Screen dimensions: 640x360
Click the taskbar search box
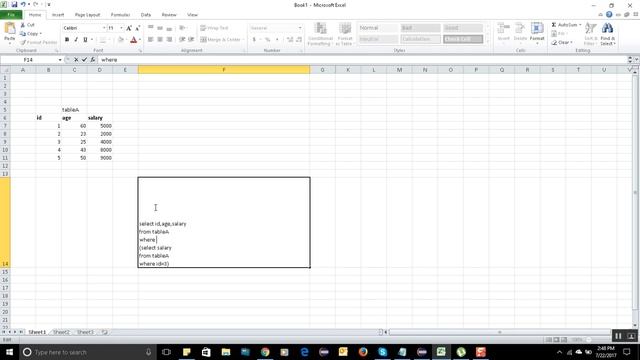pos(88,352)
